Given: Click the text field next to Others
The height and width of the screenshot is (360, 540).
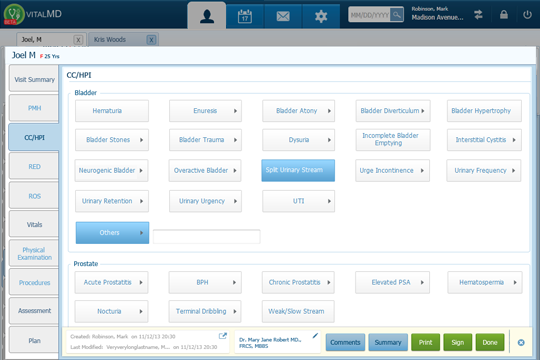Looking at the screenshot, I should pyautogui.click(x=207, y=237).
